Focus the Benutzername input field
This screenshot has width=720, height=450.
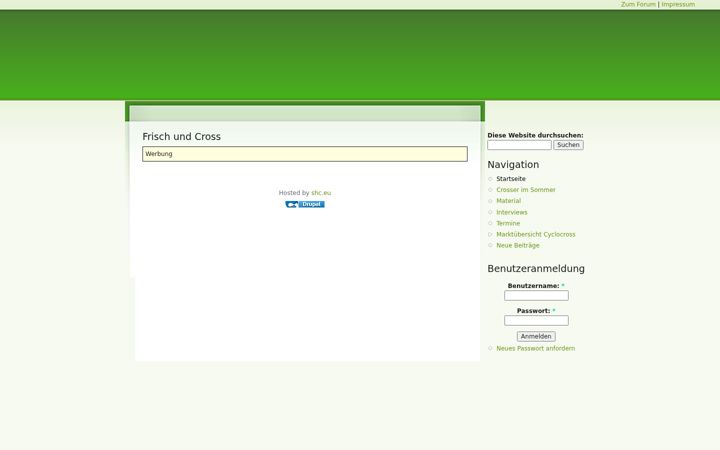(x=536, y=296)
